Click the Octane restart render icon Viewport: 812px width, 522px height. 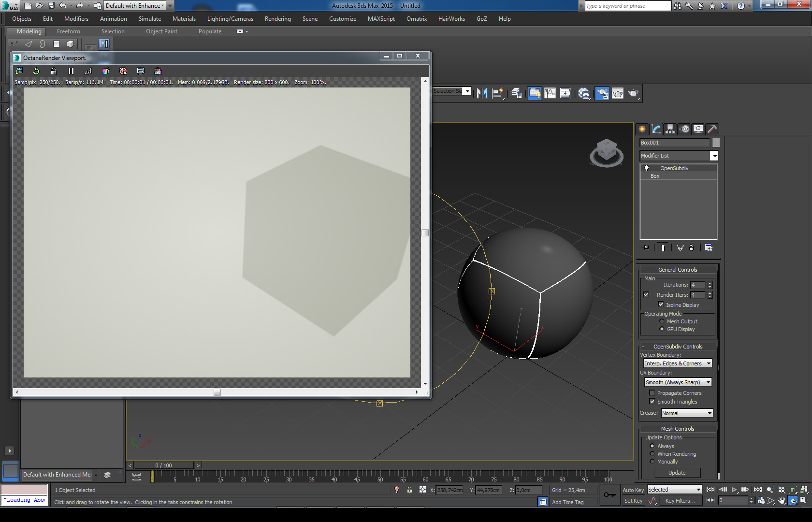(36, 71)
